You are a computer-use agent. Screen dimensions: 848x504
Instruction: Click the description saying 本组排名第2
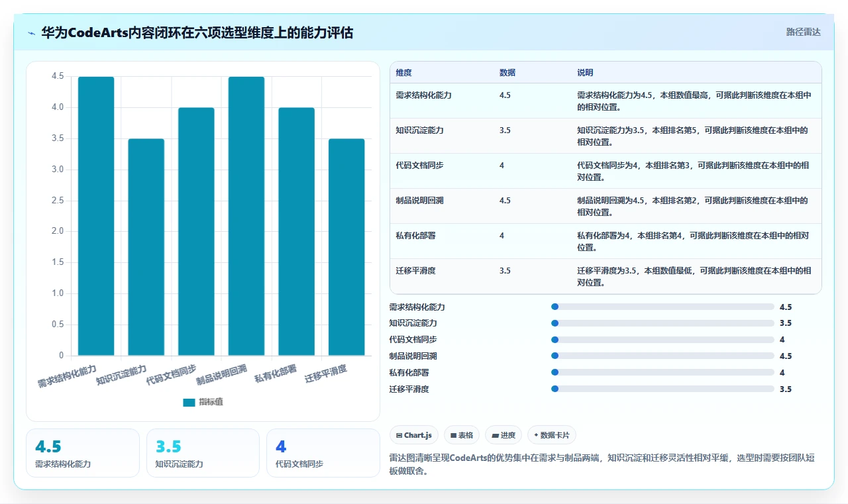point(692,206)
